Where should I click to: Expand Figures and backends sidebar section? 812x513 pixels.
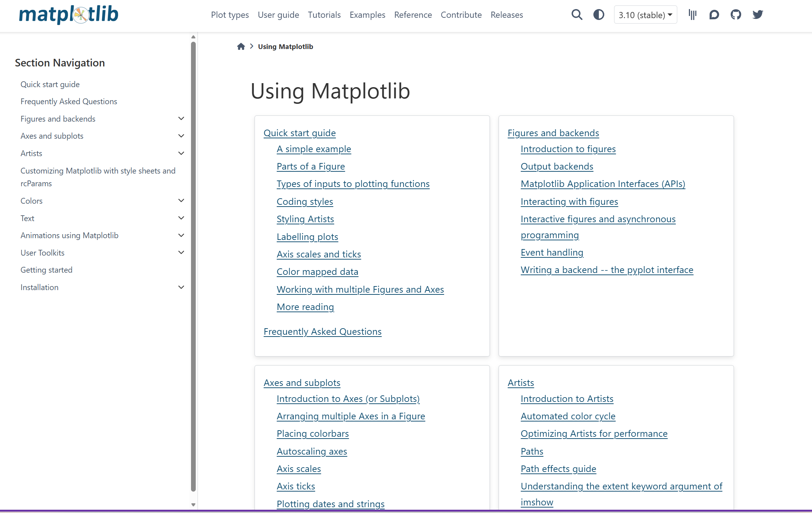(x=181, y=119)
